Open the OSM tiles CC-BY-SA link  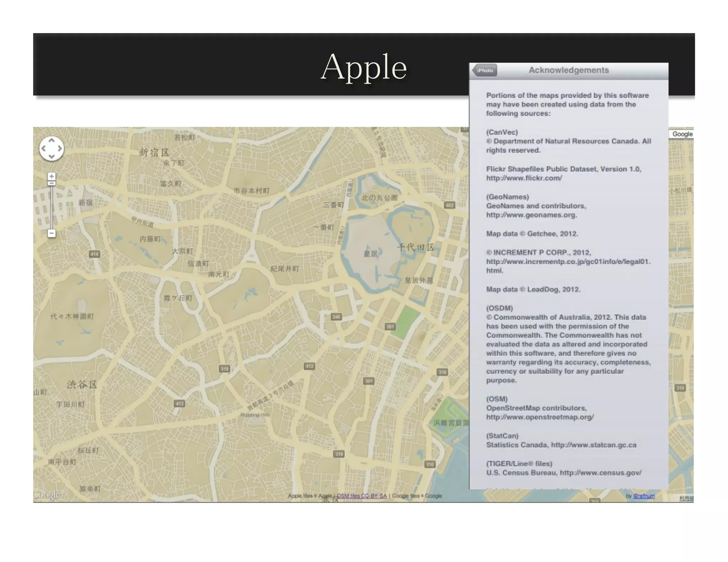362,496
